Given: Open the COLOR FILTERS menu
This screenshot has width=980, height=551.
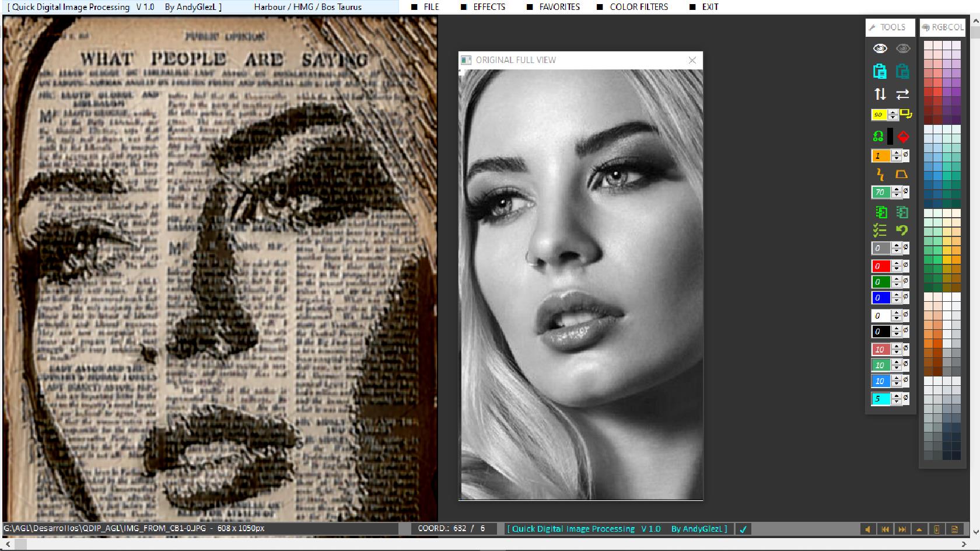Looking at the screenshot, I should pos(638,7).
